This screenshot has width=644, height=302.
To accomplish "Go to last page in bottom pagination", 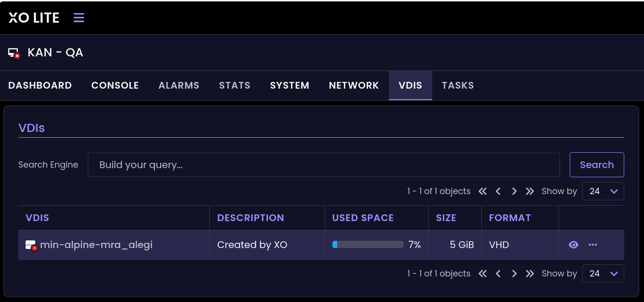I will pos(530,274).
